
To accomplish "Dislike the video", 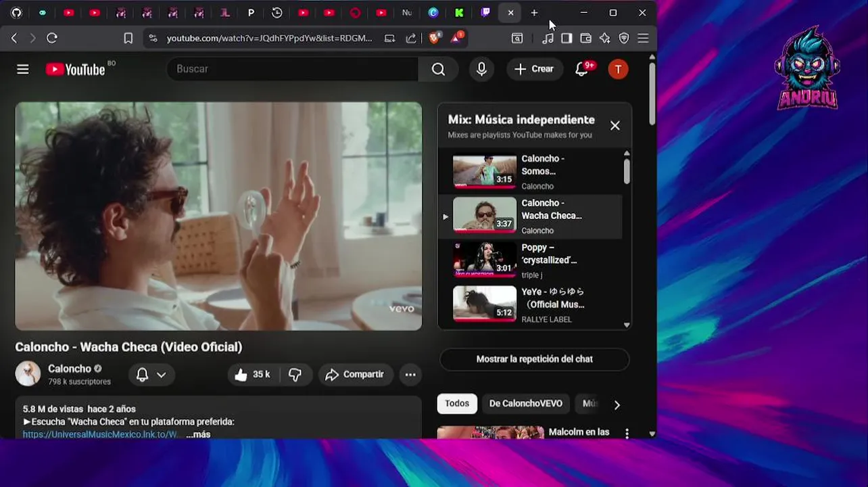I will point(295,375).
